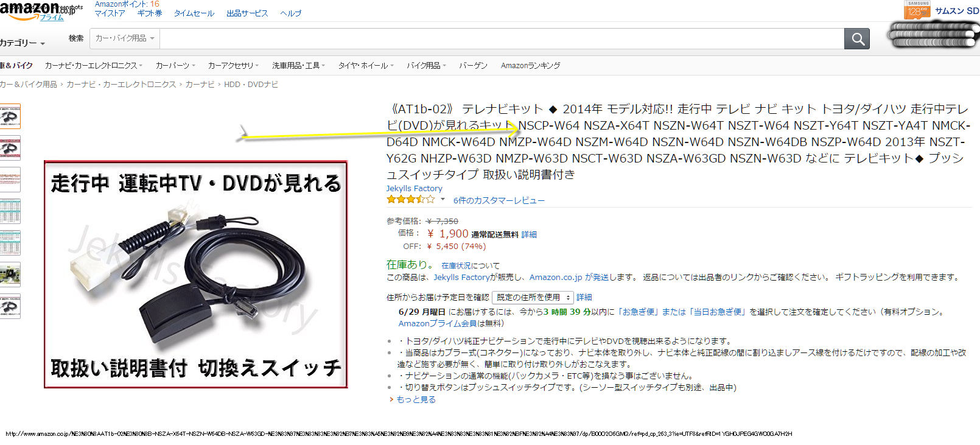980x445 pixels.
Task: Click into the search text field
Action: coord(502,38)
